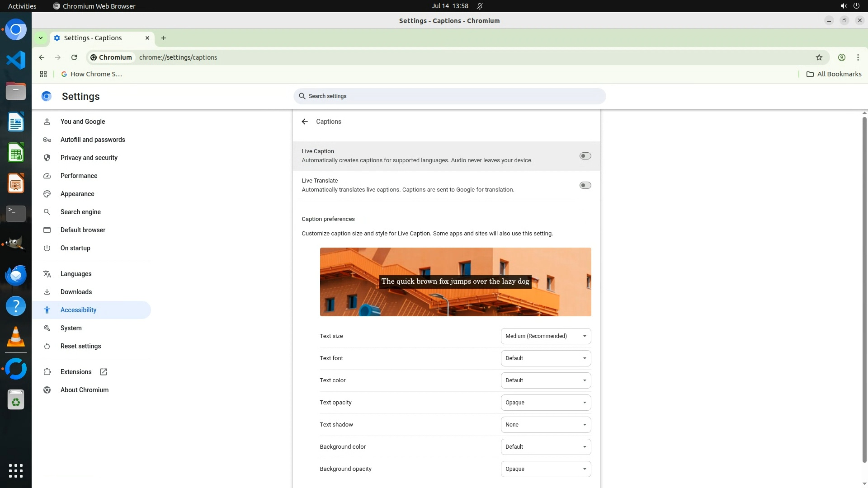868x488 pixels.
Task: Open the Text shadow dropdown
Action: [545, 425]
